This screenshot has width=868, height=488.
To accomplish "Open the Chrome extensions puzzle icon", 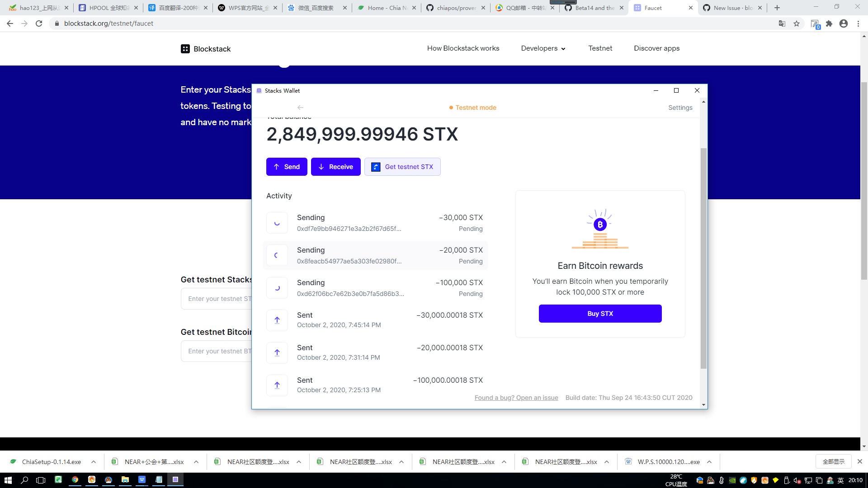I will (x=829, y=23).
